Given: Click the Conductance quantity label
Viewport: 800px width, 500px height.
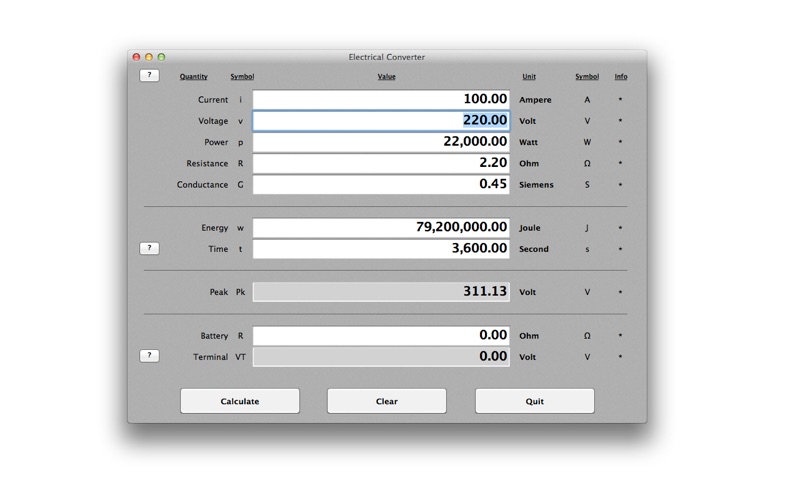Looking at the screenshot, I should pyautogui.click(x=203, y=185).
